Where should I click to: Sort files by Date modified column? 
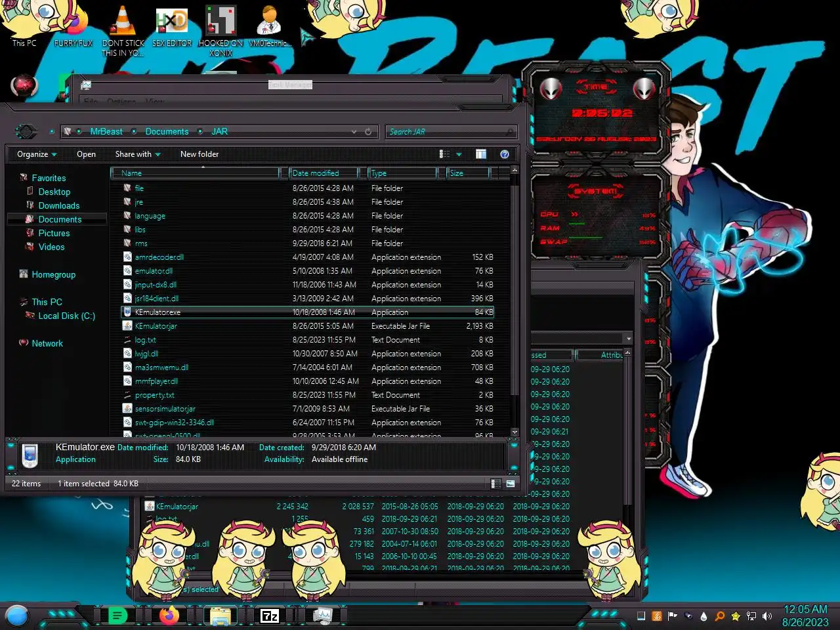(324, 173)
